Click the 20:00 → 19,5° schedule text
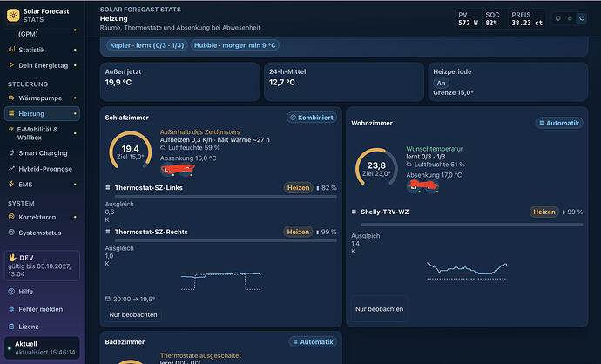The width and height of the screenshot is (601, 364). pyautogui.click(x=134, y=299)
